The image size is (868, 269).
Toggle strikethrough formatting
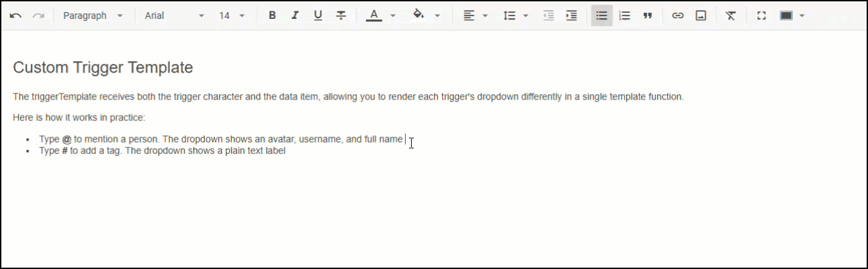point(341,15)
